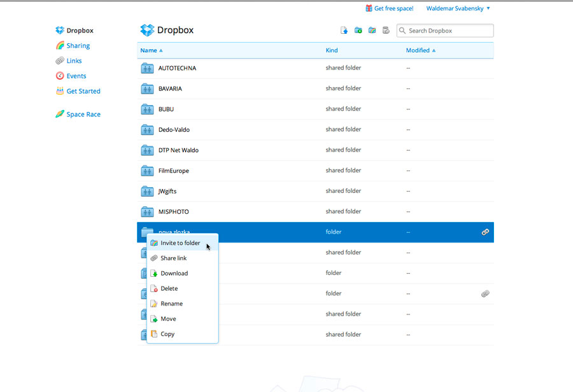Open the Dropbox item in the left sidebar
Image resolution: width=573 pixels, height=392 pixels.
pos(74,31)
